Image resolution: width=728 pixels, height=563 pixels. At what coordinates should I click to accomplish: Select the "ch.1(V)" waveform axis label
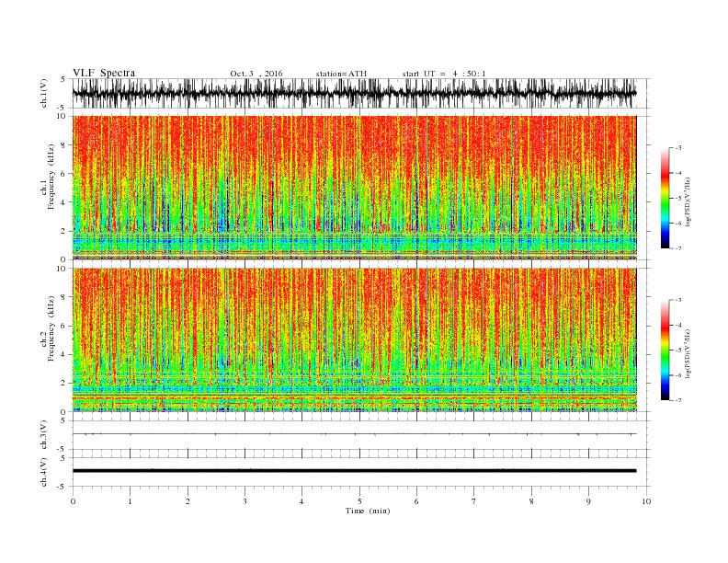[x=44, y=93]
